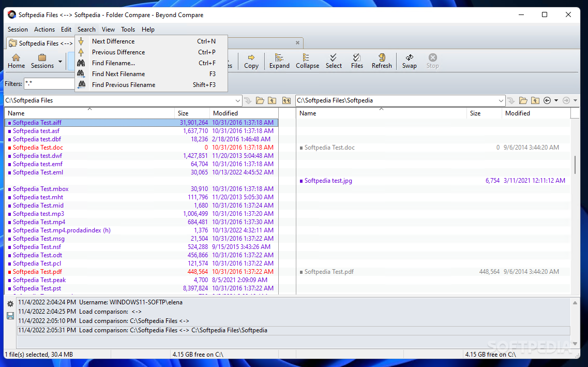Image resolution: width=588 pixels, height=367 pixels.
Task: Open right pane forward history dropdown arrow
Action: tap(575, 100)
